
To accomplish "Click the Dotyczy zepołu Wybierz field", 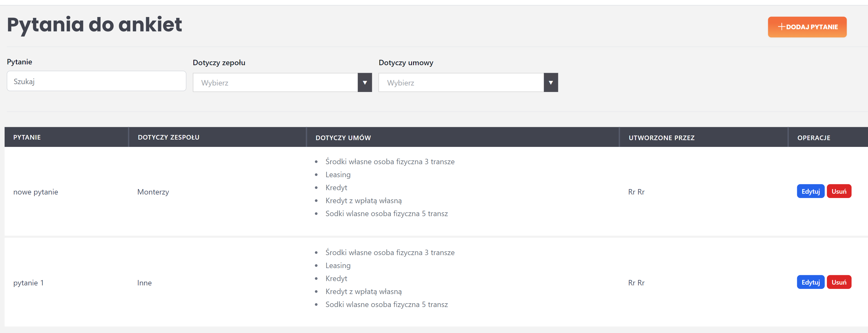I will 275,83.
